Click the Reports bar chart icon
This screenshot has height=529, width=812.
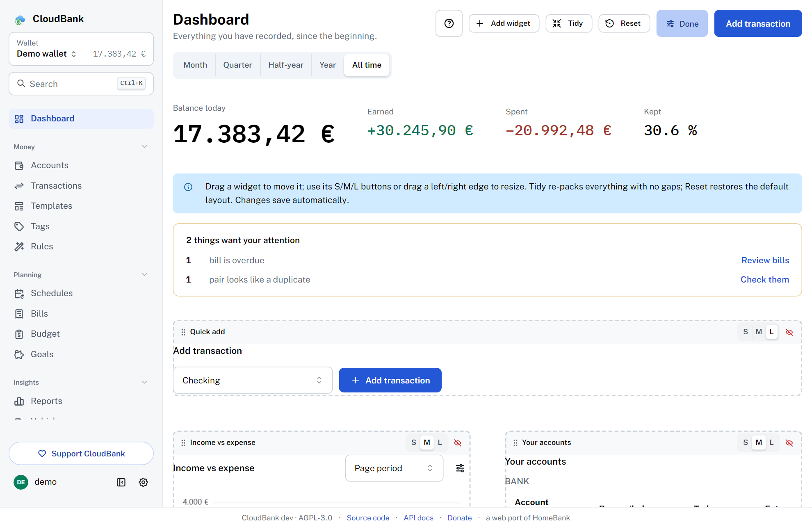(19, 401)
